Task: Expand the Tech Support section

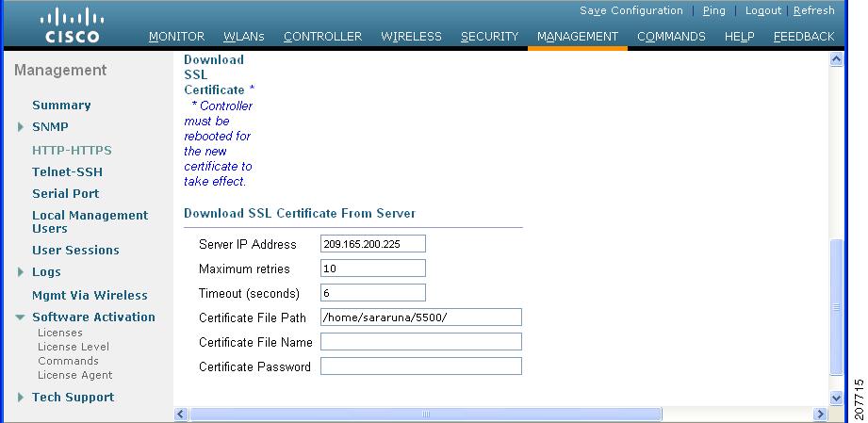Action: [x=21, y=398]
